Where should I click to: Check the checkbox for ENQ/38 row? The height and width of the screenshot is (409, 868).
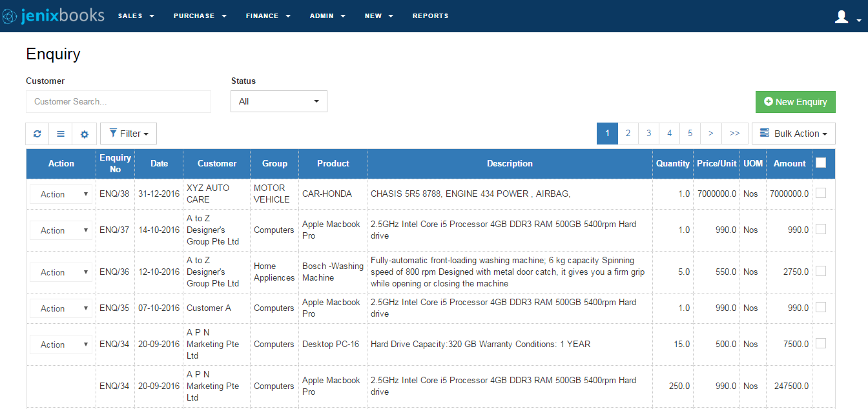[821, 193]
